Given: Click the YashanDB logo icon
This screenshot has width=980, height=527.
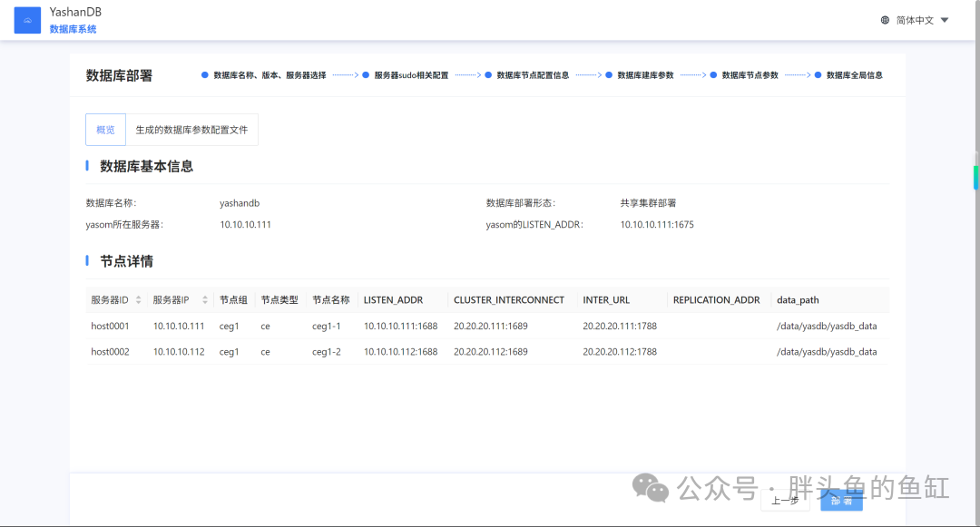Looking at the screenshot, I should (27, 20).
